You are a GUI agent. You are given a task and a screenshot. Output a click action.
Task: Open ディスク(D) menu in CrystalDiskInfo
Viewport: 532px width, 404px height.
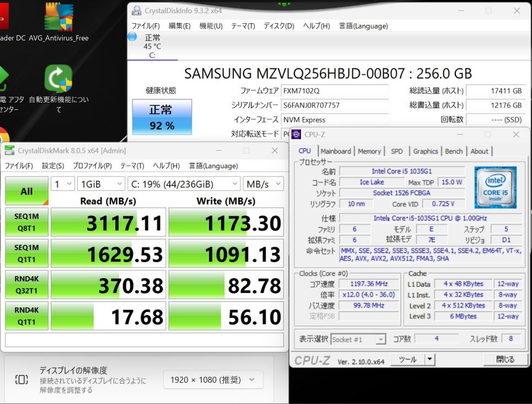[x=279, y=26]
